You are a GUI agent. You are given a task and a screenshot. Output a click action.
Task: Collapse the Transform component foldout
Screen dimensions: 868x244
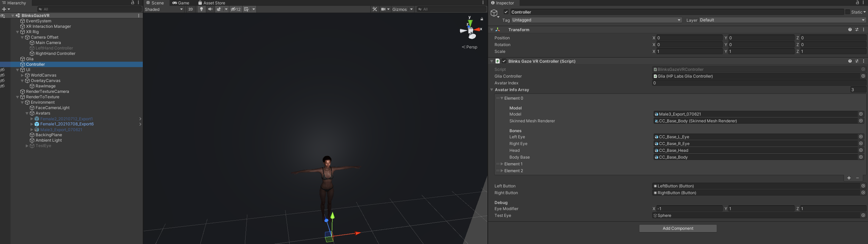point(491,30)
